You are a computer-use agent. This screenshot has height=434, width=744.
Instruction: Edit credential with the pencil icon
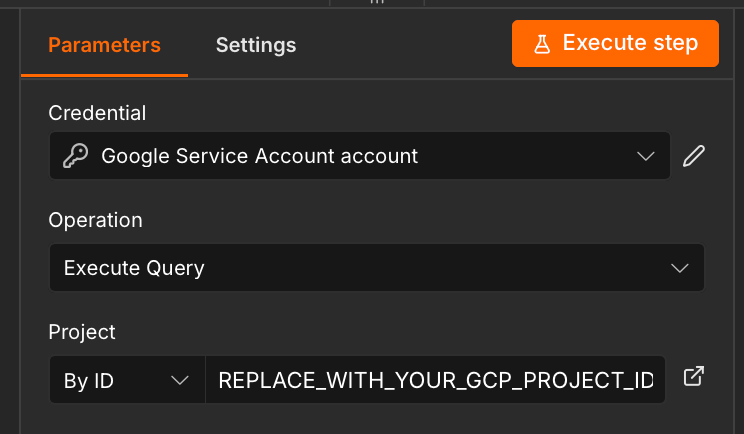(x=694, y=156)
